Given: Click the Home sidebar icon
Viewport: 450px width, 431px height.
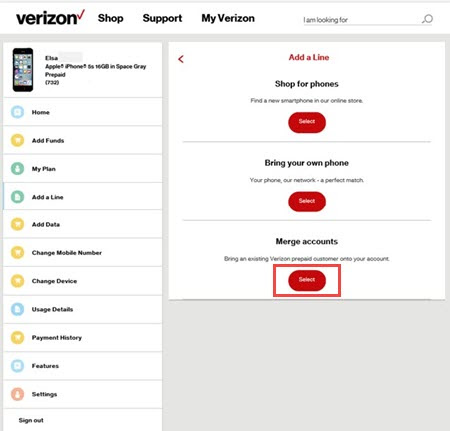Looking at the screenshot, I should pyautogui.click(x=17, y=112).
